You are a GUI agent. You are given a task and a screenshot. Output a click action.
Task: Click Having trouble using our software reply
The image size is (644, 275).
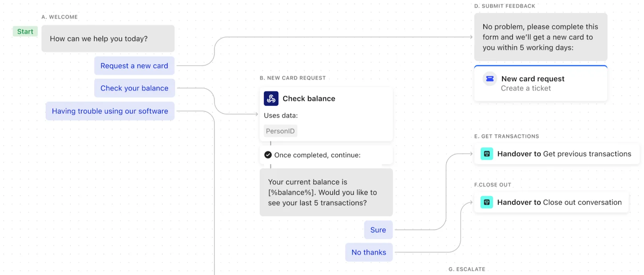pyautogui.click(x=110, y=111)
